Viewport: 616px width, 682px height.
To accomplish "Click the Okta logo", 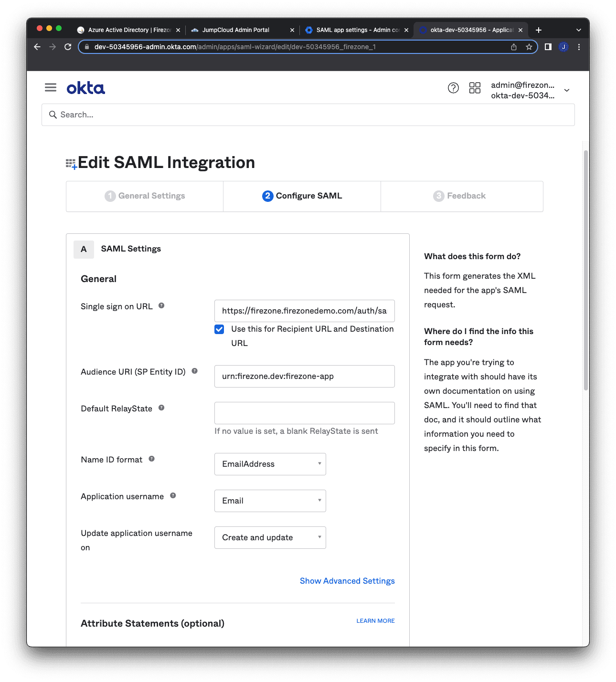I will point(86,88).
